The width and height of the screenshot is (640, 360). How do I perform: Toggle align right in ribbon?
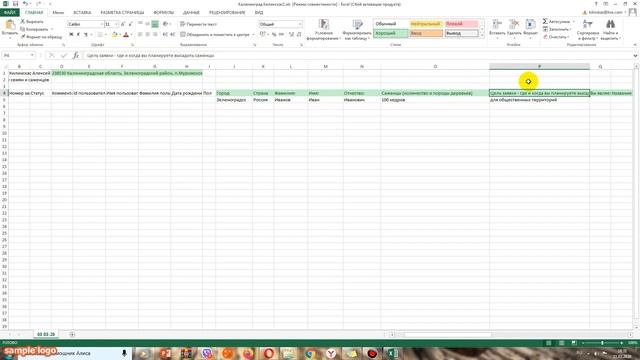point(155,35)
